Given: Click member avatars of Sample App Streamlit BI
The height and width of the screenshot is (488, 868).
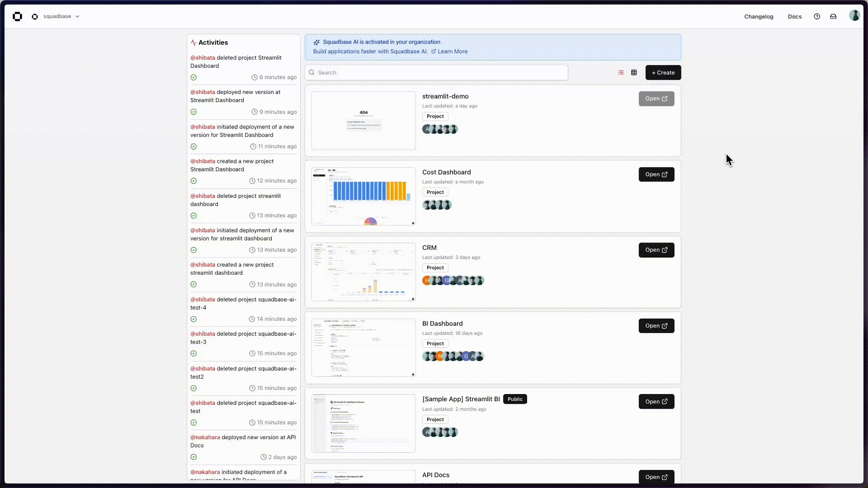Looking at the screenshot, I should 440,432.
